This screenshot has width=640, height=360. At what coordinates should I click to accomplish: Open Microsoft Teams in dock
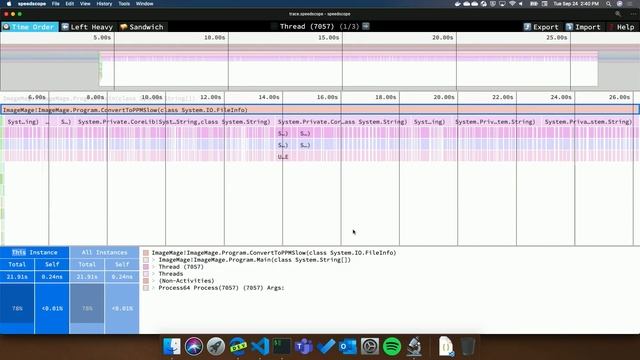coord(304,347)
